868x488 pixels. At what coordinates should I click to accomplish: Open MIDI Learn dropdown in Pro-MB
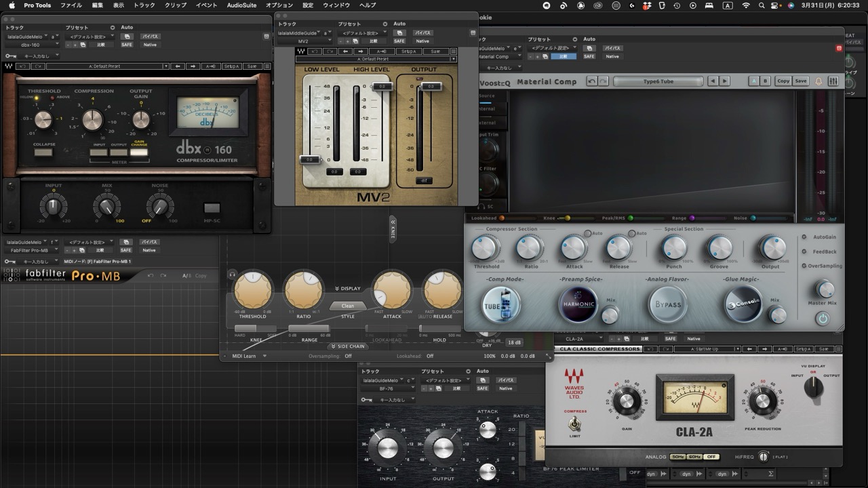click(249, 356)
